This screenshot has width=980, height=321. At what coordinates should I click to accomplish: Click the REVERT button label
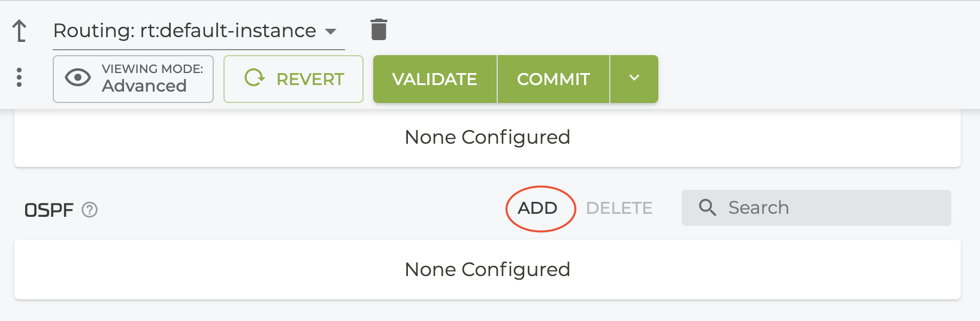pyautogui.click(x=310, y=79)
